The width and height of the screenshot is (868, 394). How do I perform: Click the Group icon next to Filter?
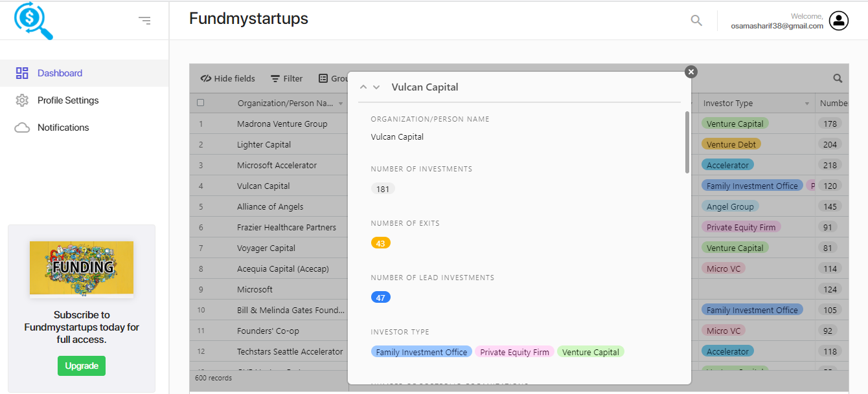click(323, 78)
